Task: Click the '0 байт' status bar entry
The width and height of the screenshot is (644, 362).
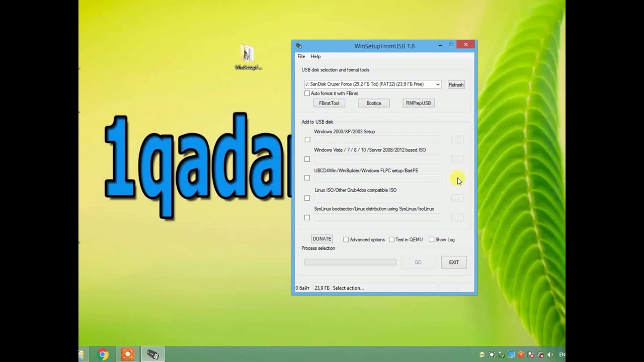Action: pos(302,288)
